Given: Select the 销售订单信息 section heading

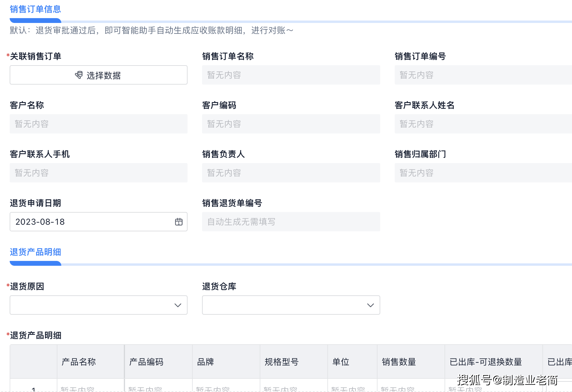Looking at the screenshot, I should pyautogui.click(x=35, y=9).
